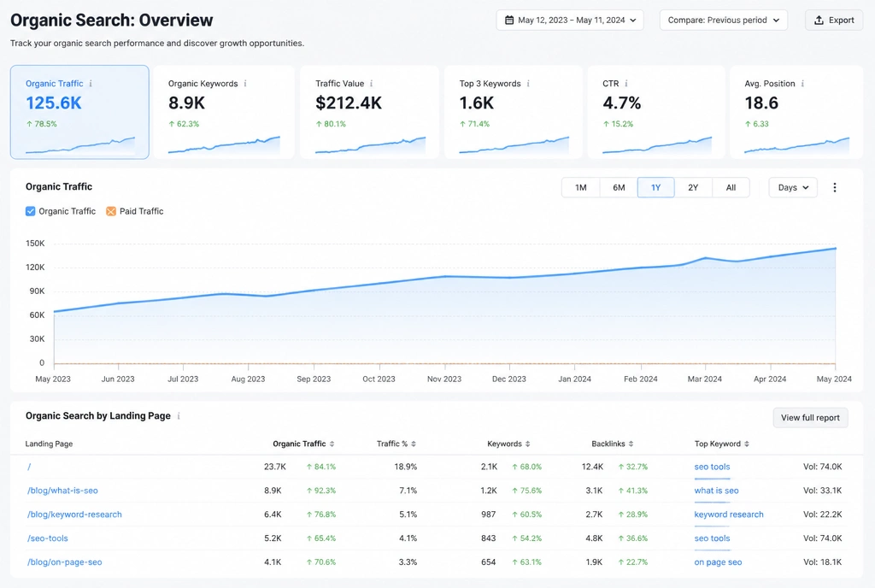Screen dimensions: 875x588
Task: Click the Export button
Action: (834, 20)
